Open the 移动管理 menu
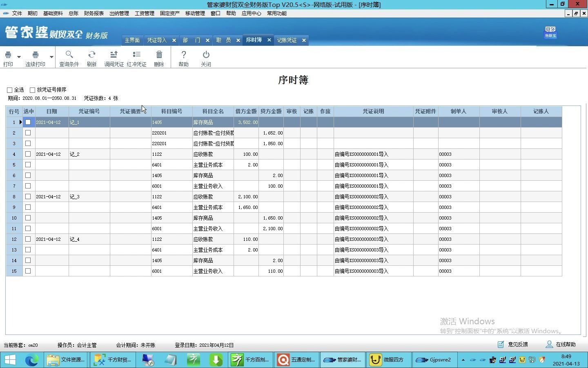The image size is (588, 368). click(195, 13)
